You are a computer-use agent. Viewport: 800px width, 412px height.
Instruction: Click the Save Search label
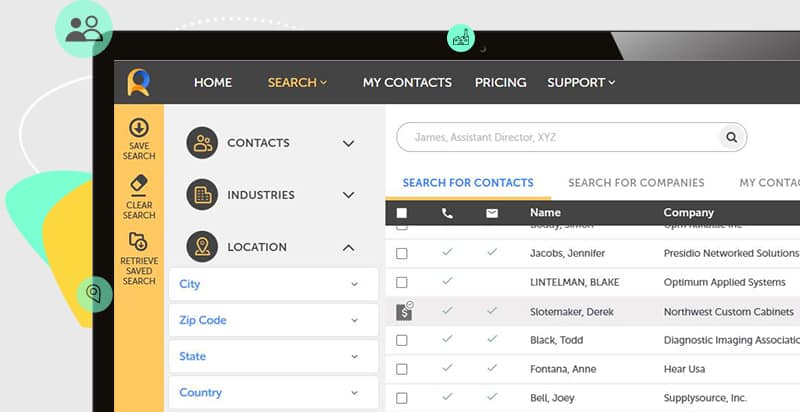139,151
